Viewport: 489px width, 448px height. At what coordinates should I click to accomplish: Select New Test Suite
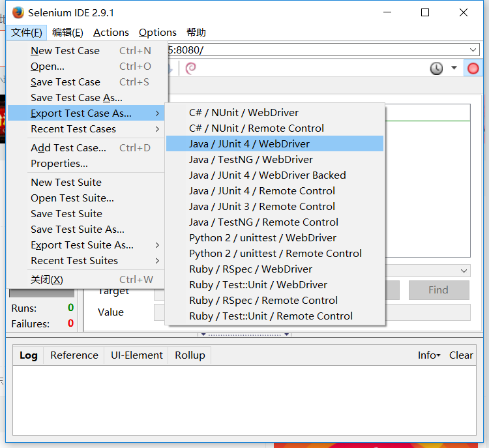87,182
